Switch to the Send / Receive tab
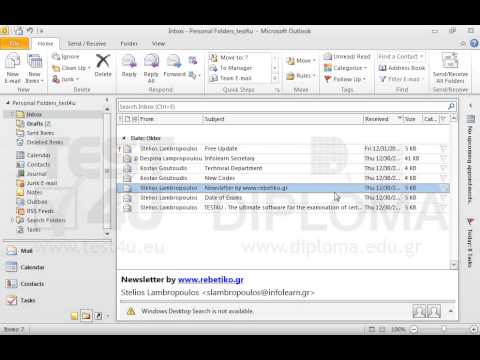The height and width of the screenshot is (360, 480). tap(87, 44)
